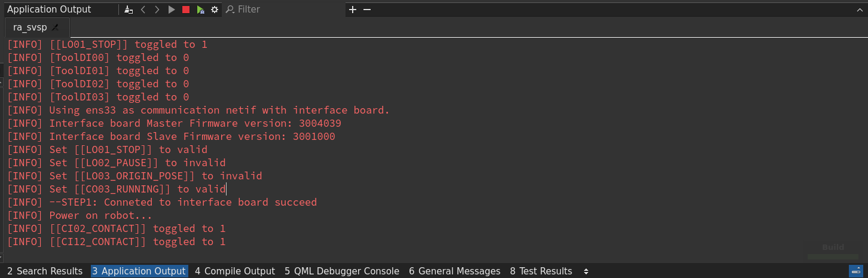
Task: Expand the output panes selector arrows
Action: pos(586,271)
